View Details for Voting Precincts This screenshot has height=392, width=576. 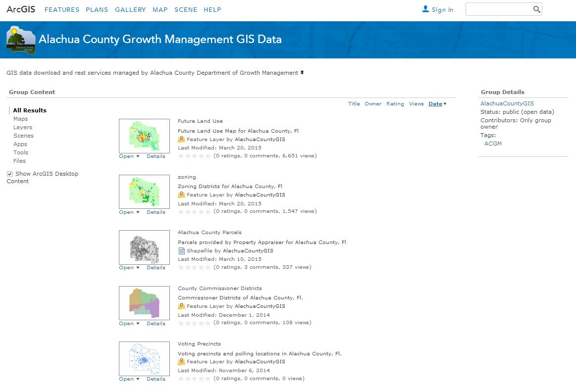coord(156,379)
